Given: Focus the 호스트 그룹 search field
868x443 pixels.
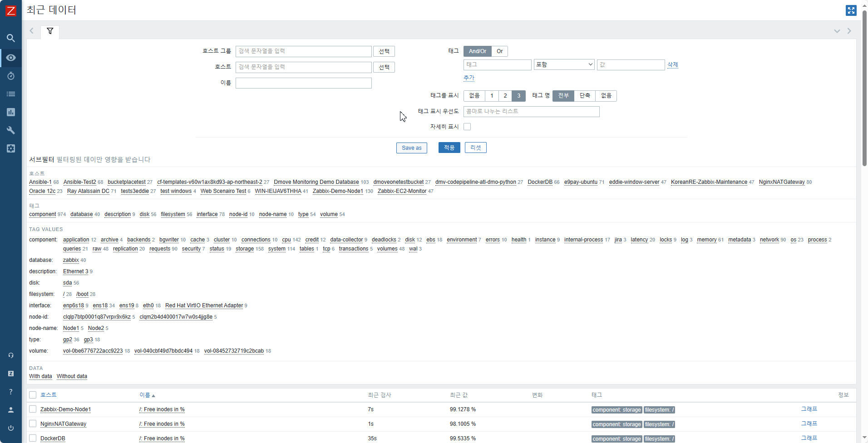Looking at the screenshot, I should 303,51.
